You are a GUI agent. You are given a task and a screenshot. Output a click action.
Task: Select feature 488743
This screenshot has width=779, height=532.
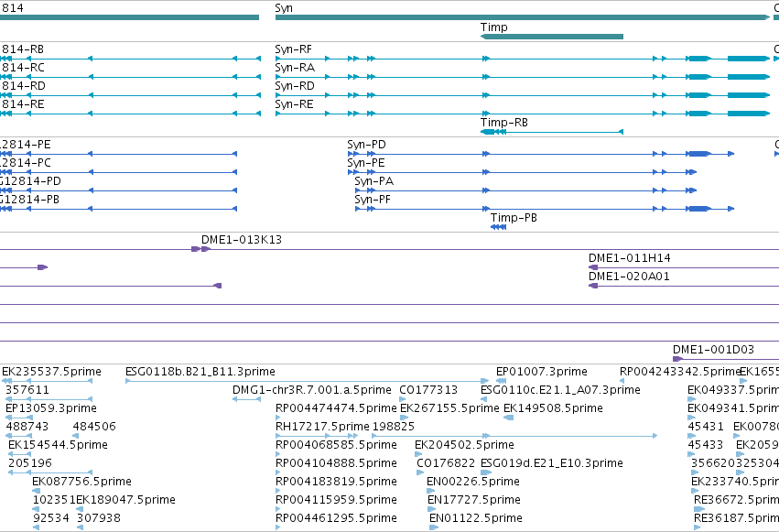(27, 427)
